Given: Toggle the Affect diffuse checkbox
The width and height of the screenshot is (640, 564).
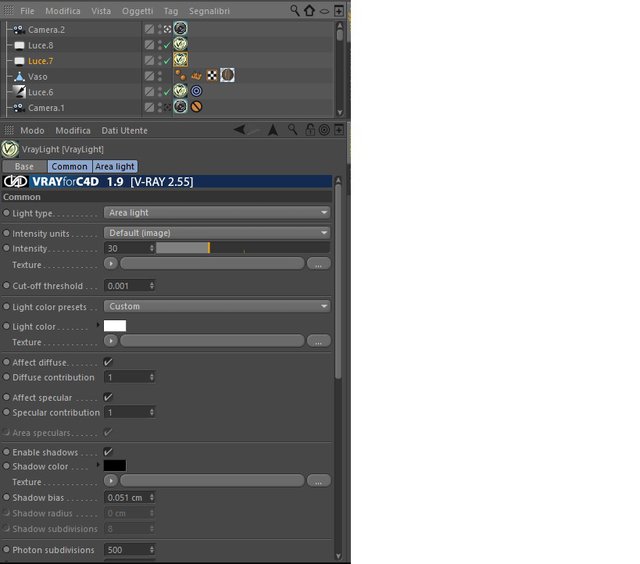Looking at the screenshot, I should coord(108,362).
